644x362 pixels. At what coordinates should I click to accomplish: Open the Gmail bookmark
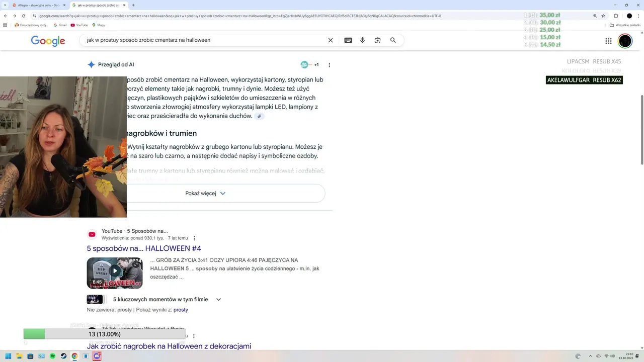(59, 25)
